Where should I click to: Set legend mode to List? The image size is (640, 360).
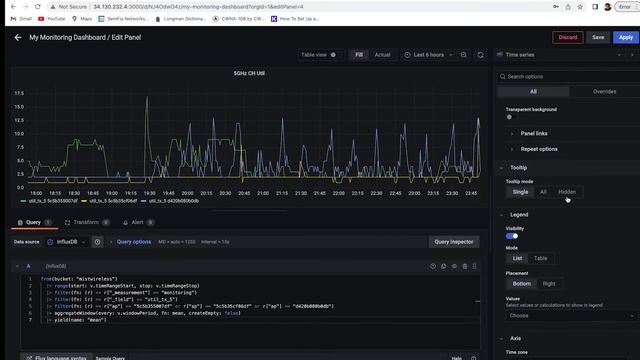pyautogui.click(x=517, y=258)
